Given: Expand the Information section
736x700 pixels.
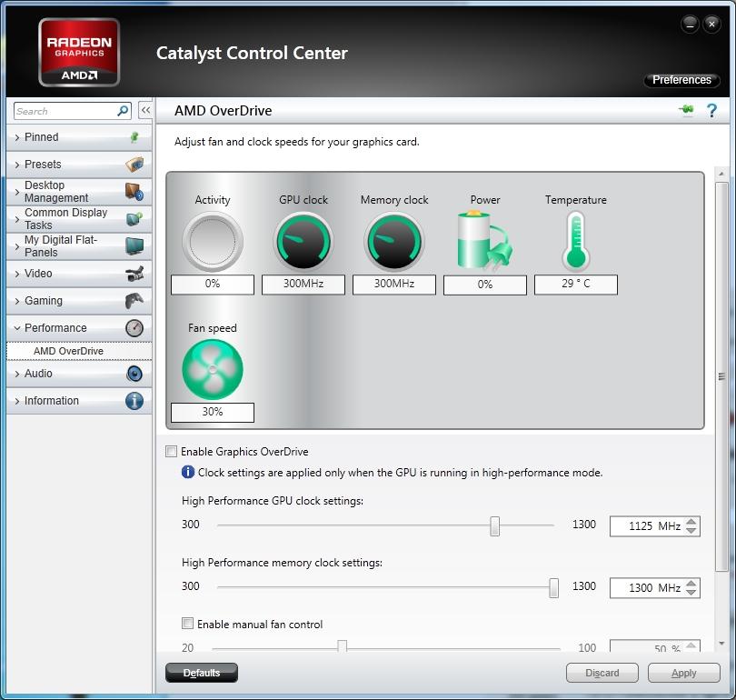Looking at the screenshot, I should (17, 401).
